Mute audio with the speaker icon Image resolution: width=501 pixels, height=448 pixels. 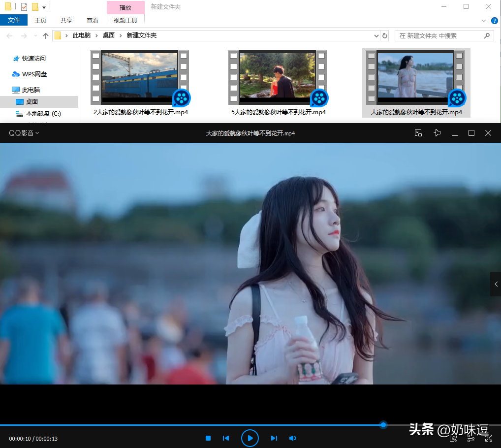293,438
